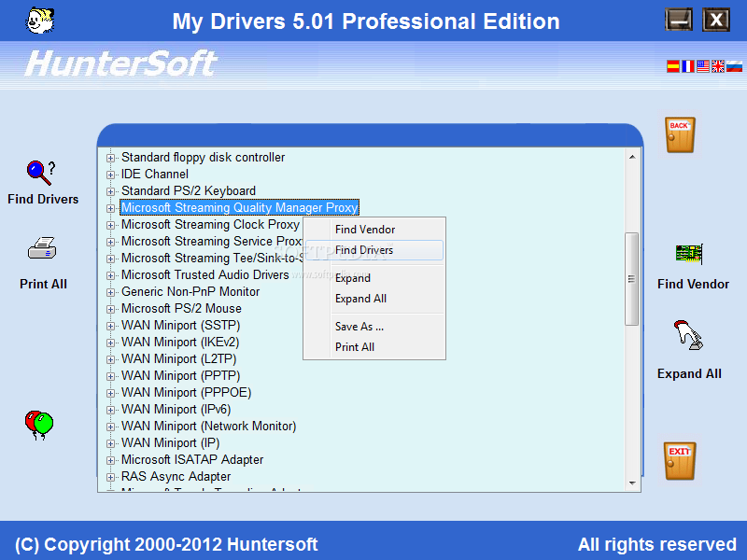The height and width of the screenshot is (560, 747).
Task: Click the driver list scrollbar thumb
Action: click(632, 279)
